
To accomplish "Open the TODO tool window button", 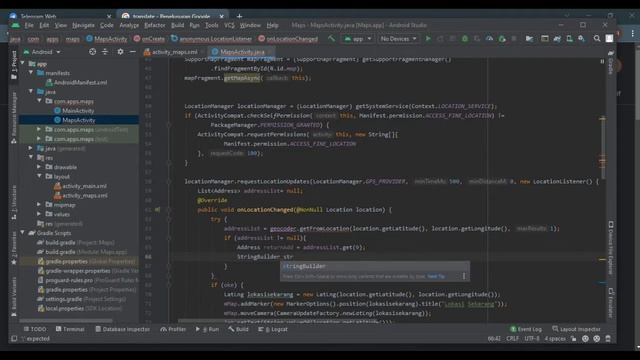I will tap(35, 329).
